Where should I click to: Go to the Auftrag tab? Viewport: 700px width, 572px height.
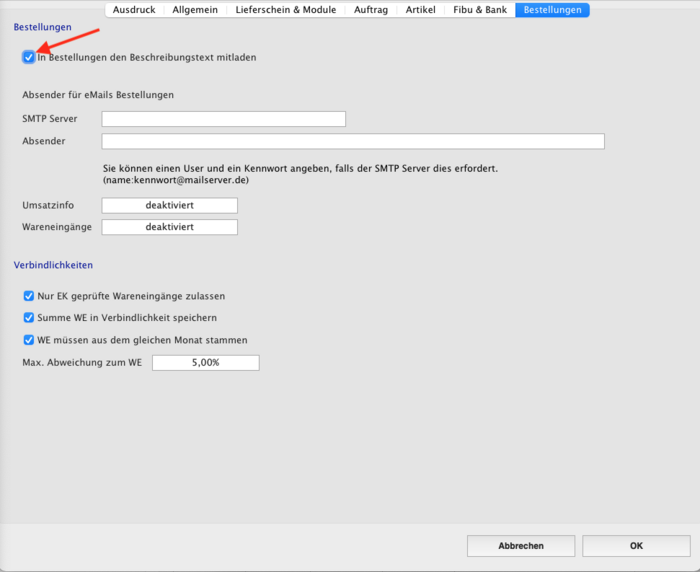[x=372, y=10]
